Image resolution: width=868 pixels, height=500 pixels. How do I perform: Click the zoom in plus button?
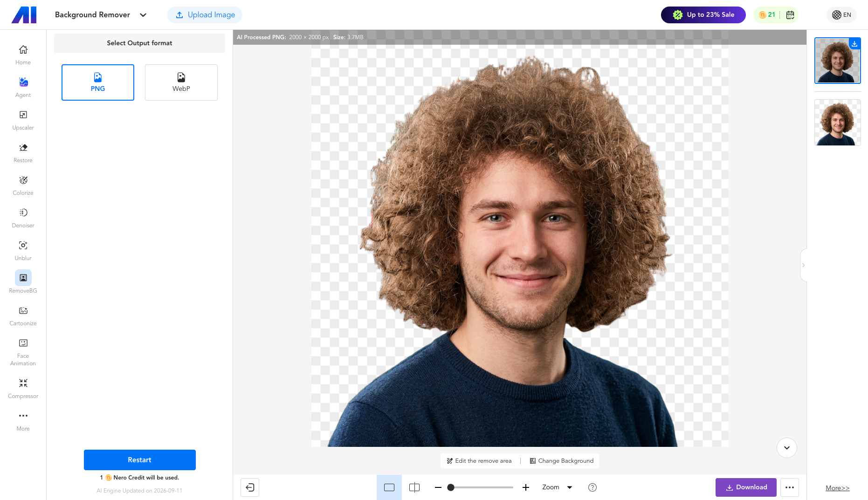[526, 487]
